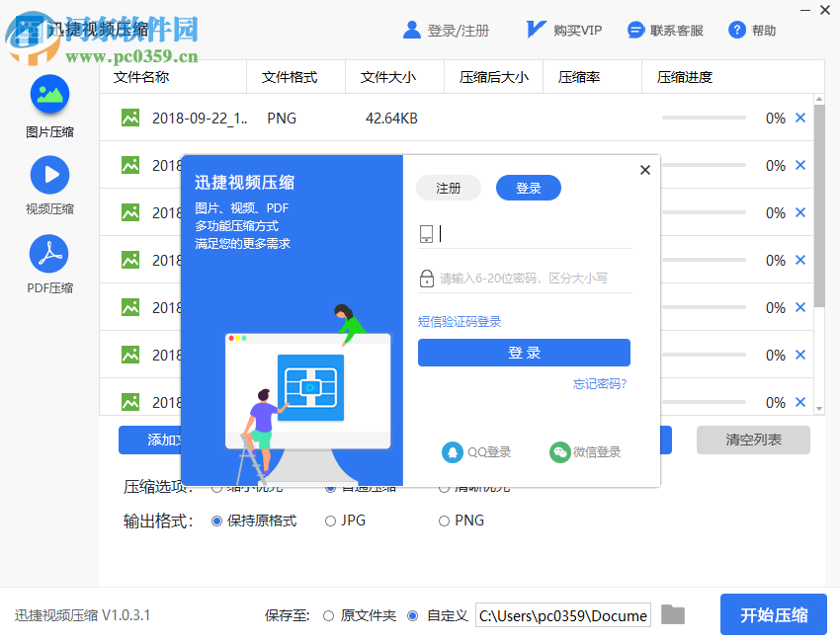This screenshot has width=840, height=642.
Task: Click the 购买VIP checkmark icon
Action: [x=535, y=29]
